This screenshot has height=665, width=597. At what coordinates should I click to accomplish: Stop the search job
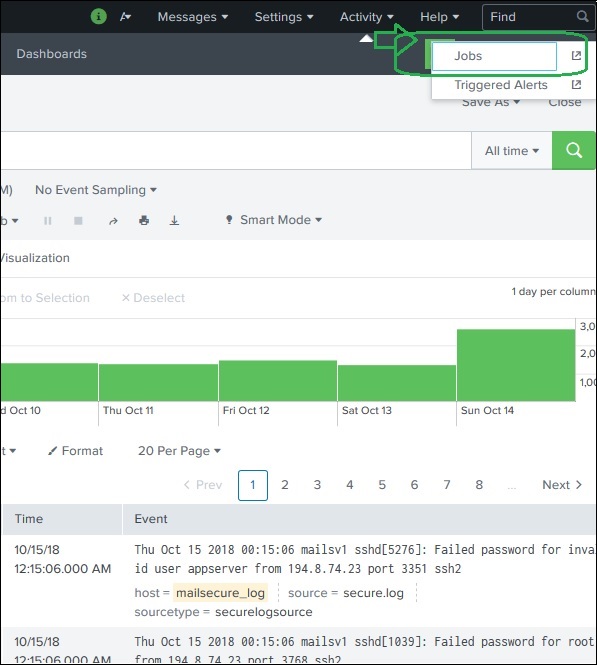coord(78,221)
